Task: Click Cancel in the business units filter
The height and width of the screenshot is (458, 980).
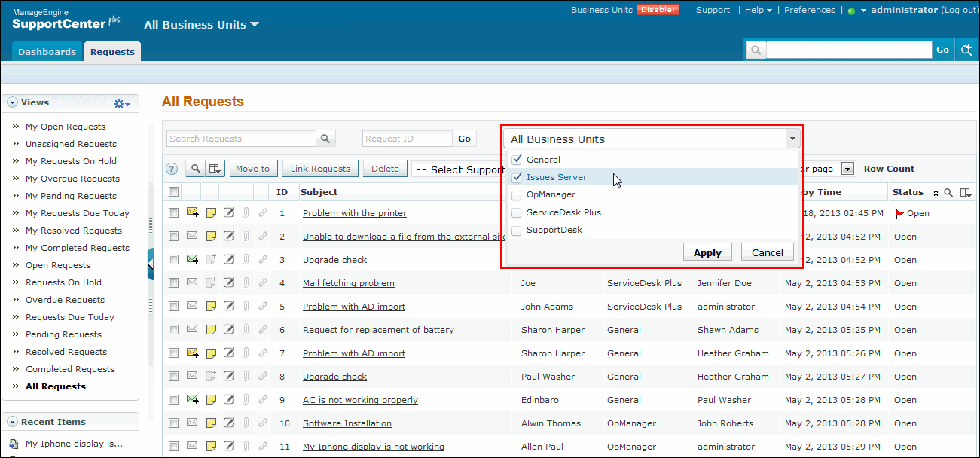Action: click(x=768, y=252)
